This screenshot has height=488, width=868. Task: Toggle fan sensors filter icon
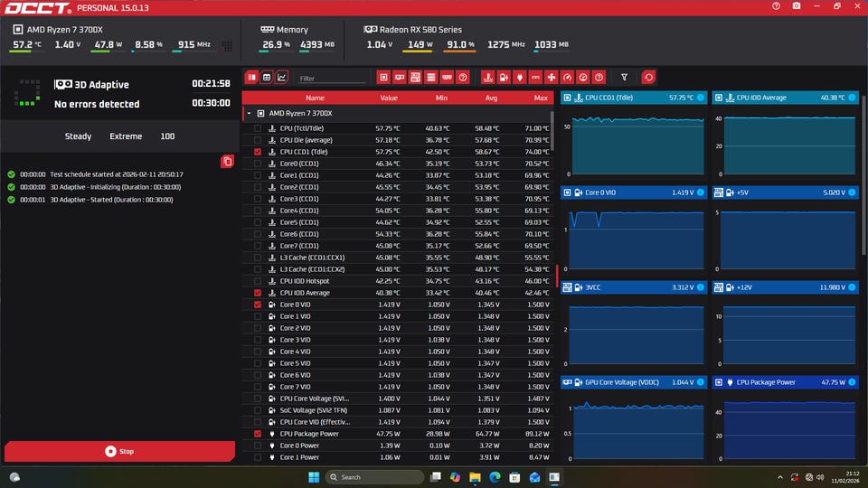[552, 78]
